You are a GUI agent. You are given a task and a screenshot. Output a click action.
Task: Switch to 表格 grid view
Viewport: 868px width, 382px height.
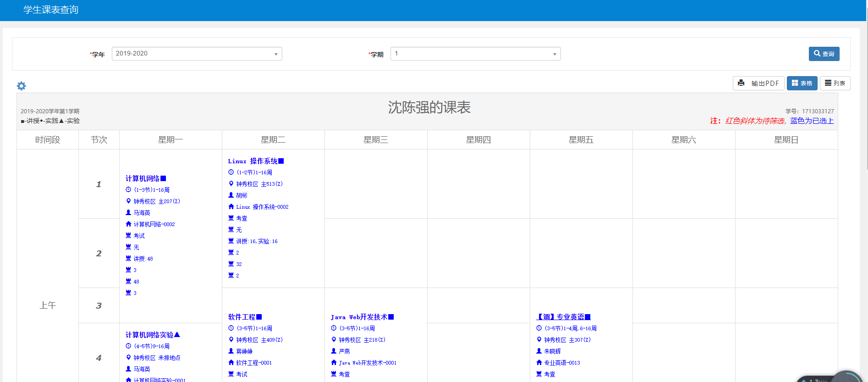click(x=802, y=83)
